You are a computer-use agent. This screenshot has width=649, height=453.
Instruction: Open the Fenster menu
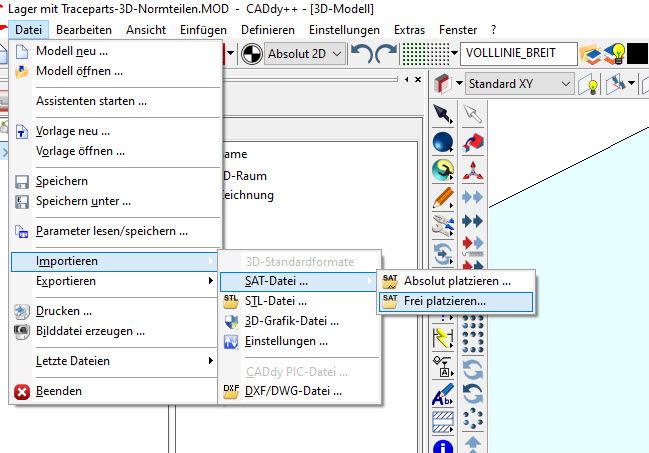(458, 30)
